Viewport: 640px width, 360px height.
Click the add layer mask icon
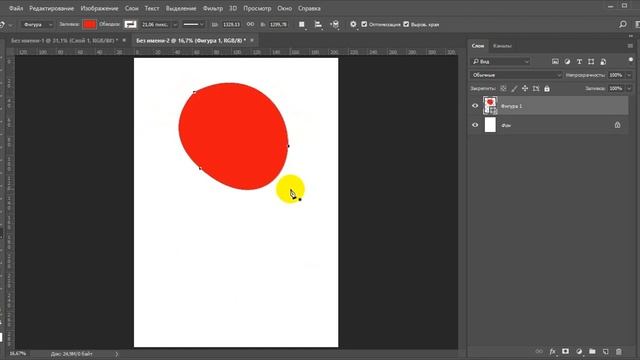(x=566, y=351)
